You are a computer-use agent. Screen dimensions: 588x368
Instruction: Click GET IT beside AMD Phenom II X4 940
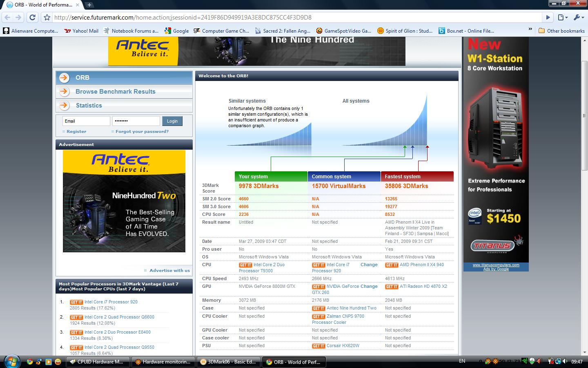392,265
